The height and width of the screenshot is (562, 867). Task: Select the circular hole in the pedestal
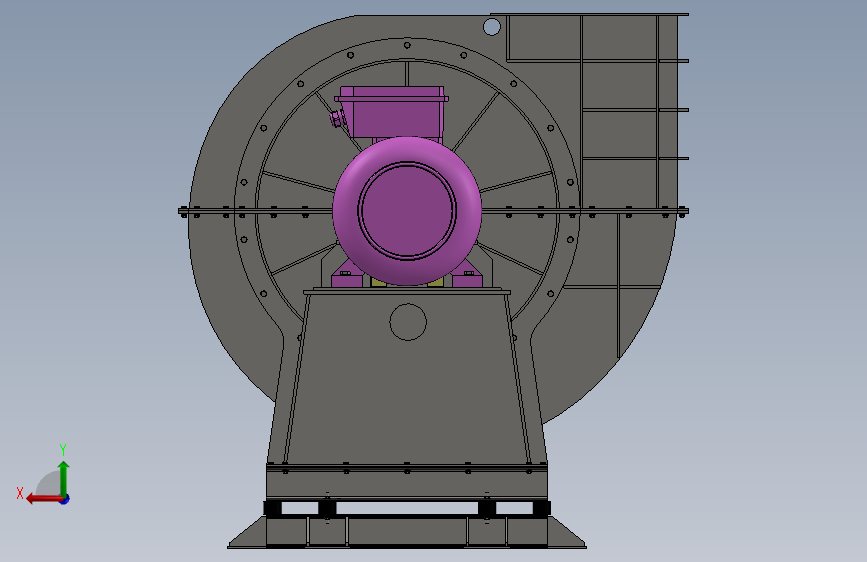[408, 322]
